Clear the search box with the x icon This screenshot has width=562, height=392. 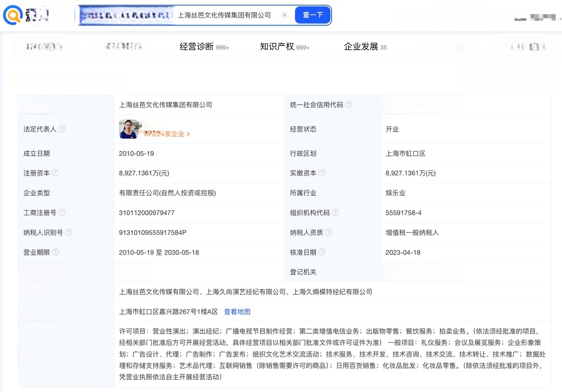285,15
